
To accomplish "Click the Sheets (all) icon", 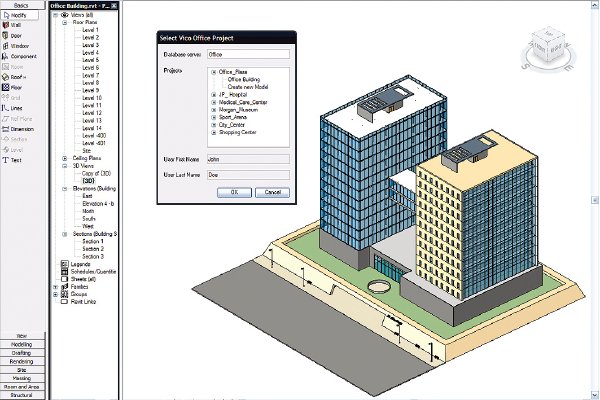I will [x=65, y=279].
